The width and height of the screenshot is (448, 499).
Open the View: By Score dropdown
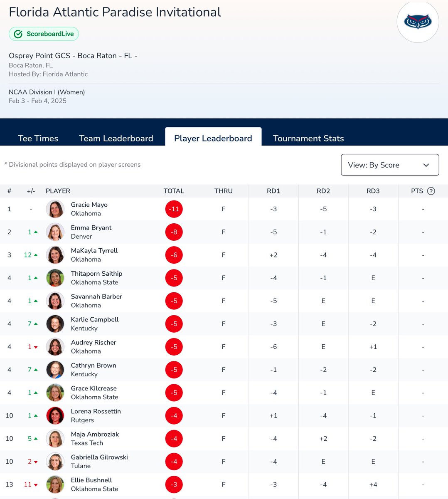click(x=389, y=165)
